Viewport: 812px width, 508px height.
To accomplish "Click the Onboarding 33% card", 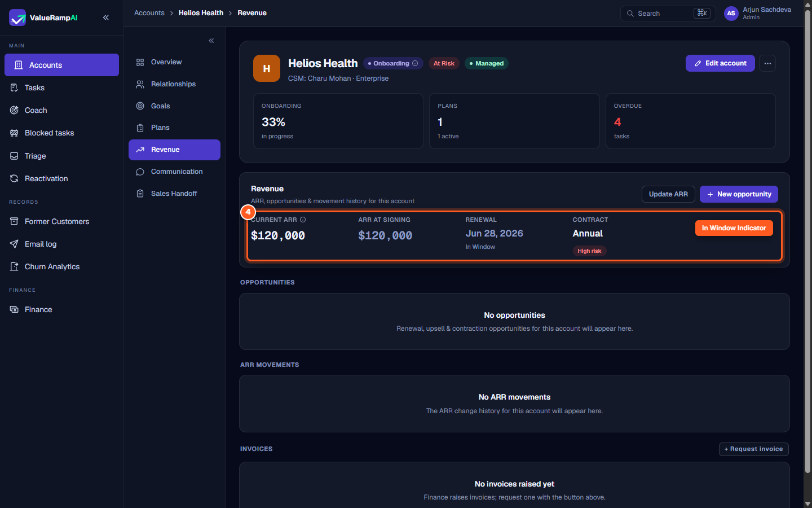I will pyautogui.click(x=338, y=121).
